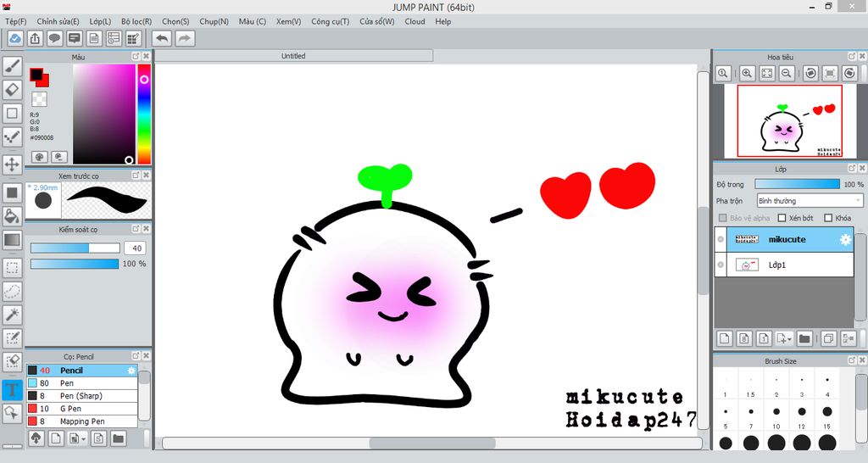Click the rainbow hue strip in Màu panel
The height and width of the screenshot is (463, 868).
pos(144,114)
